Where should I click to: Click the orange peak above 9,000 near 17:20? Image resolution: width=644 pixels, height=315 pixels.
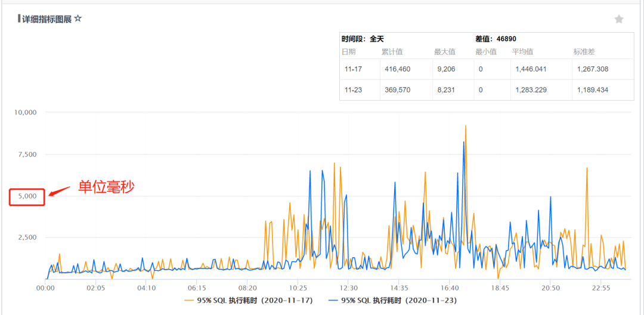pyautogui.click(x=466, y=126)
